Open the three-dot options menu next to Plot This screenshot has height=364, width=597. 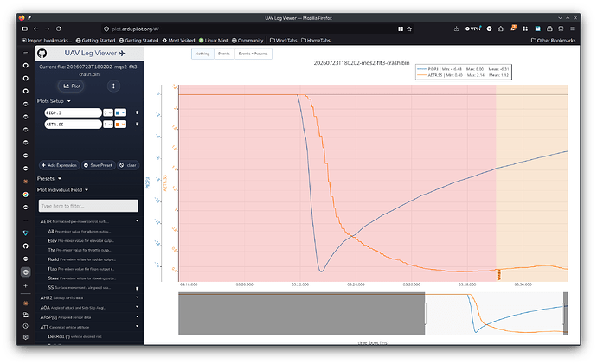(113, 86)
